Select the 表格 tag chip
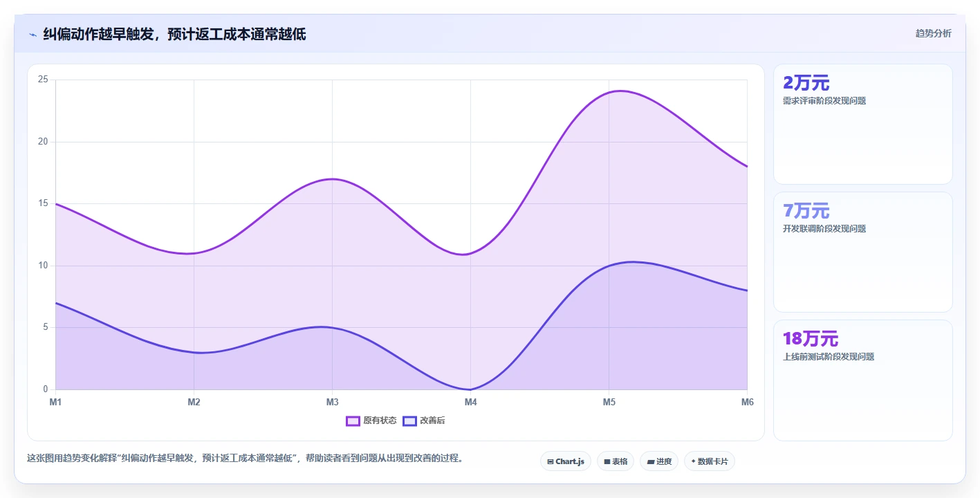Screen dimensions: 980x498 pos(615,461)
